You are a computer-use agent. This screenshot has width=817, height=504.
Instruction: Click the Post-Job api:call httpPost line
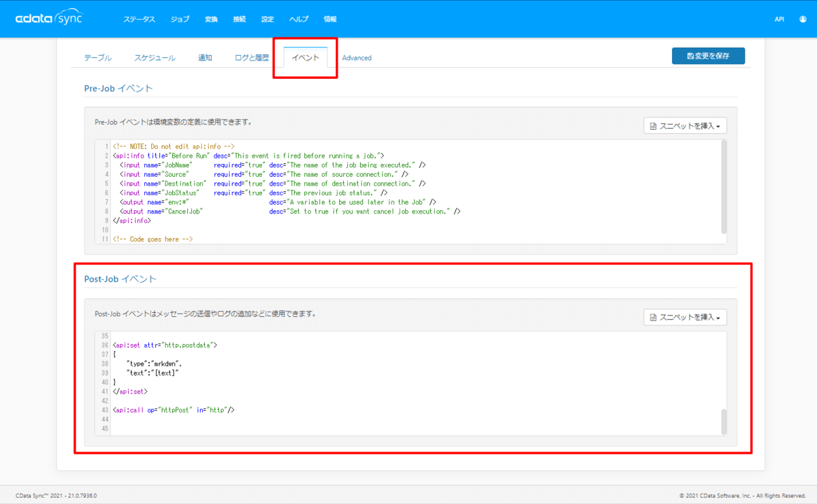click(x=174, y=410)
